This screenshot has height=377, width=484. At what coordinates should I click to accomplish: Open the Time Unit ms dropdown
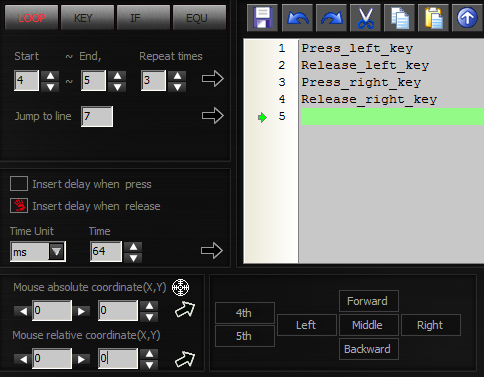point(56,251)
